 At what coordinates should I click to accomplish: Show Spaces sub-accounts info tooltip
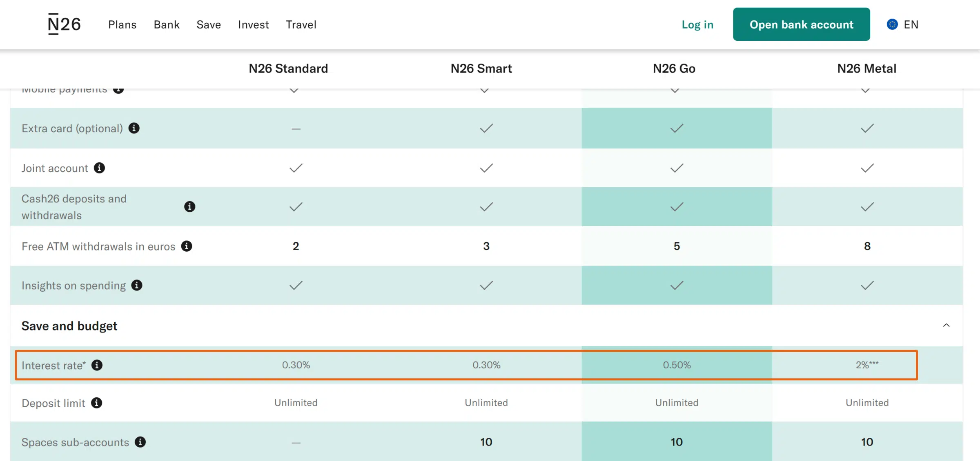point(140,442)
